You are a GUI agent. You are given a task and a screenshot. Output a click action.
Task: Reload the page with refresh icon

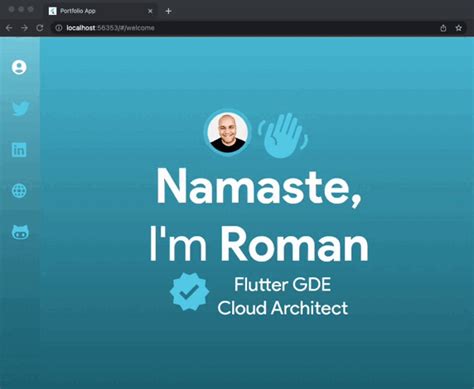point(40,28)
